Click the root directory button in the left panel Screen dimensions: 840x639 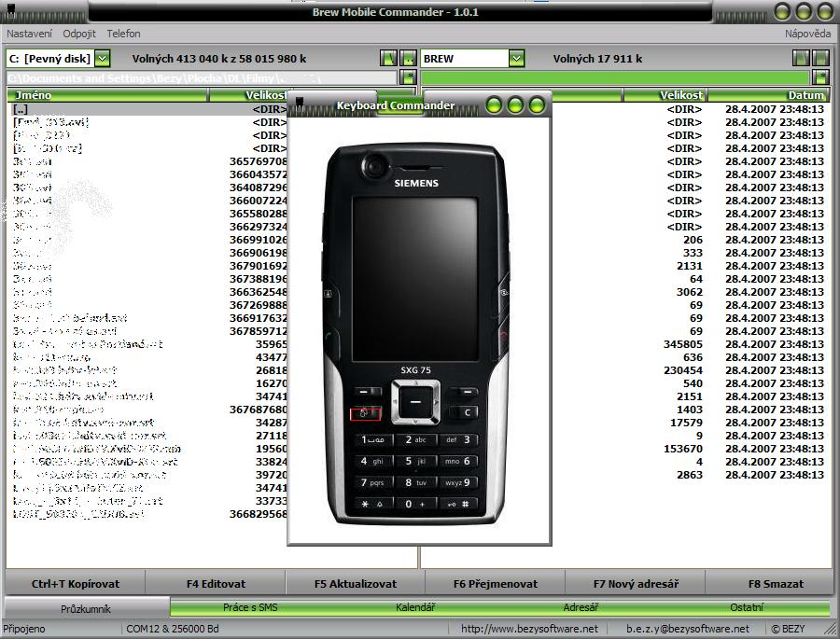coord(388,59)
